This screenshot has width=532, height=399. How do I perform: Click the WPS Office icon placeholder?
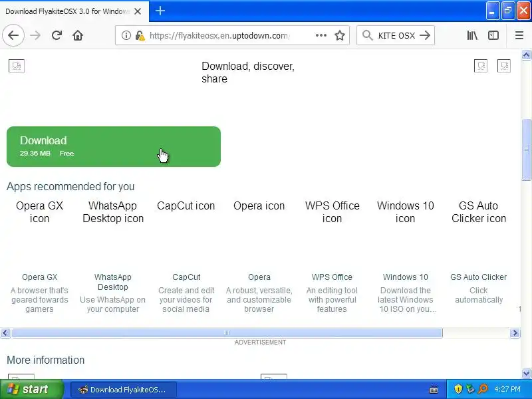point(332,211)
